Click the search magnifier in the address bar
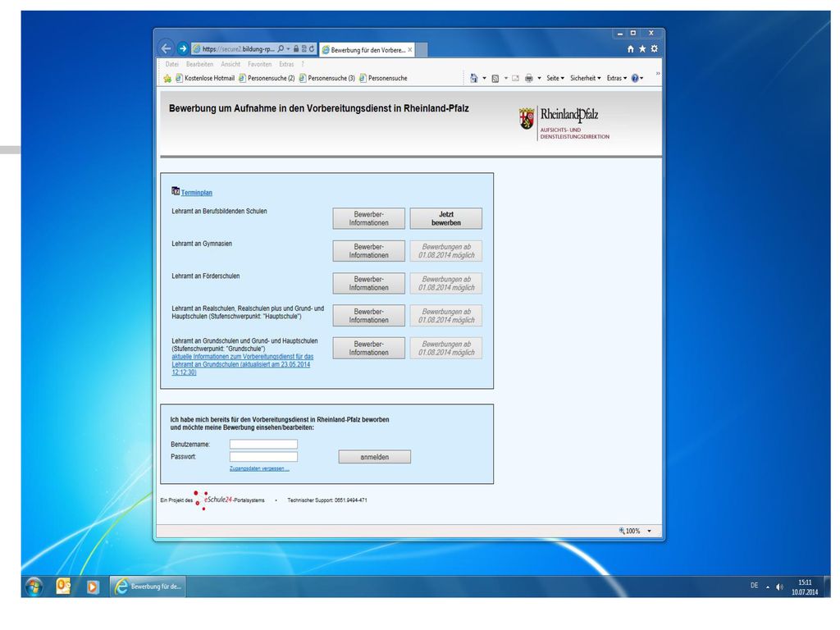 [x=281, y=48]
